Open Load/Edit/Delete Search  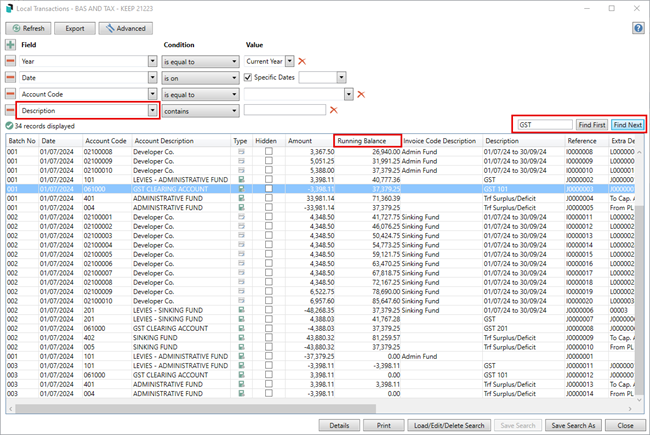(449, 425)
